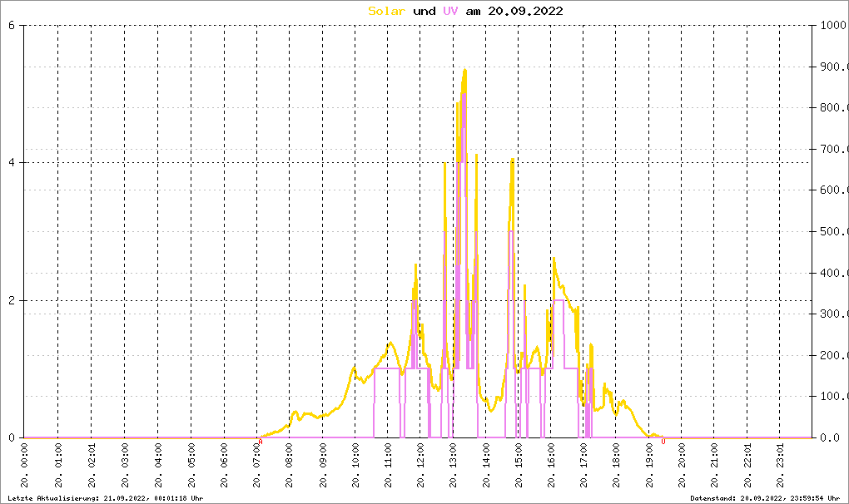Click the right axis label '300.0'

pyautogui.click(x=832, y=314)
